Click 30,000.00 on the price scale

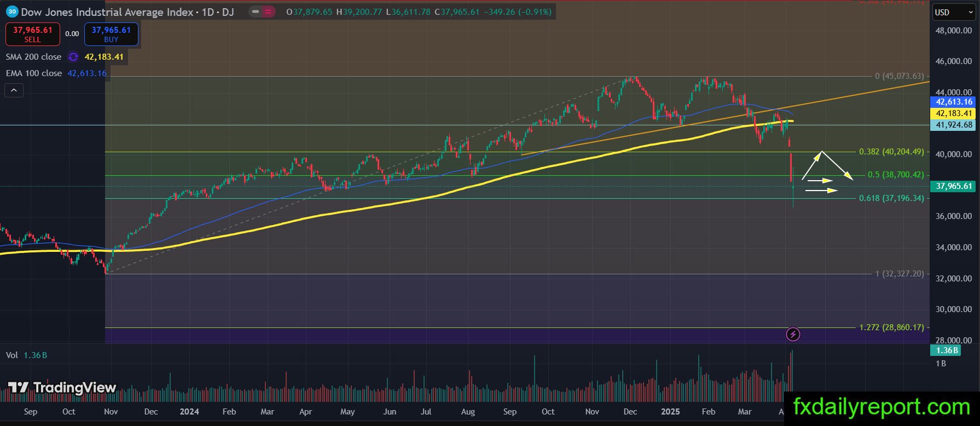click(954, 309)
